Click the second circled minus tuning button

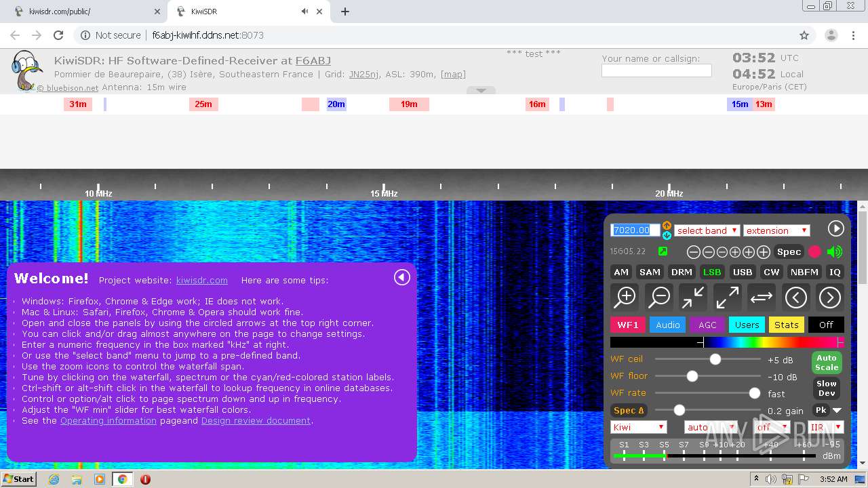(708, 252)
